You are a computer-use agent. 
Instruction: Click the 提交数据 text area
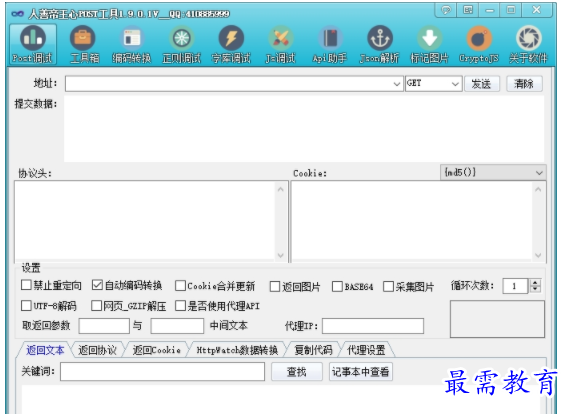[304, 128]
